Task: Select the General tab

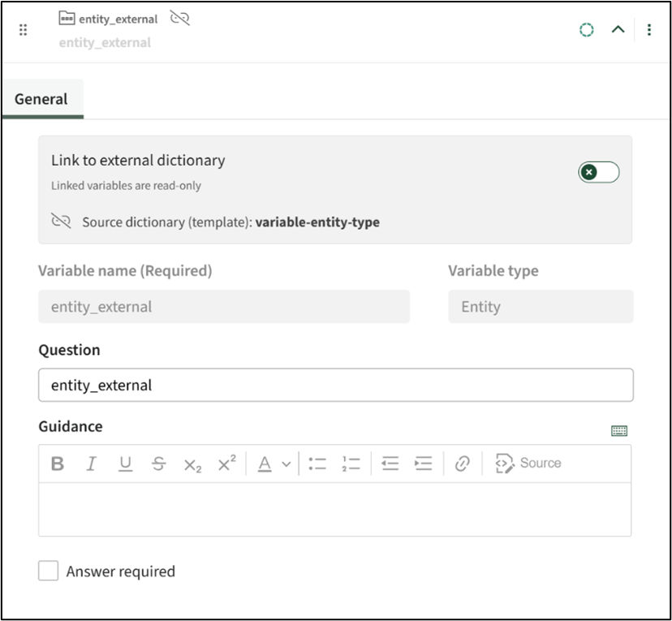Action: (41, 99)
